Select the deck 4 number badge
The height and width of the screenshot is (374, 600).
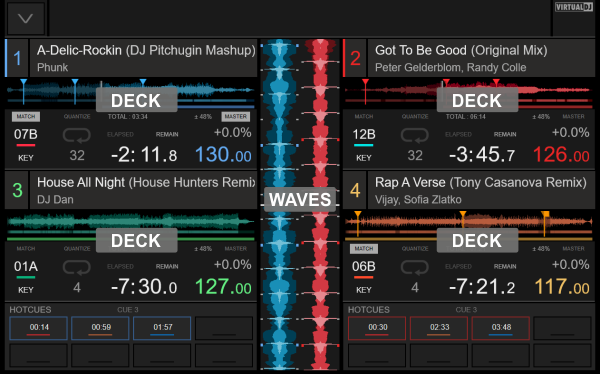point(355,190)
